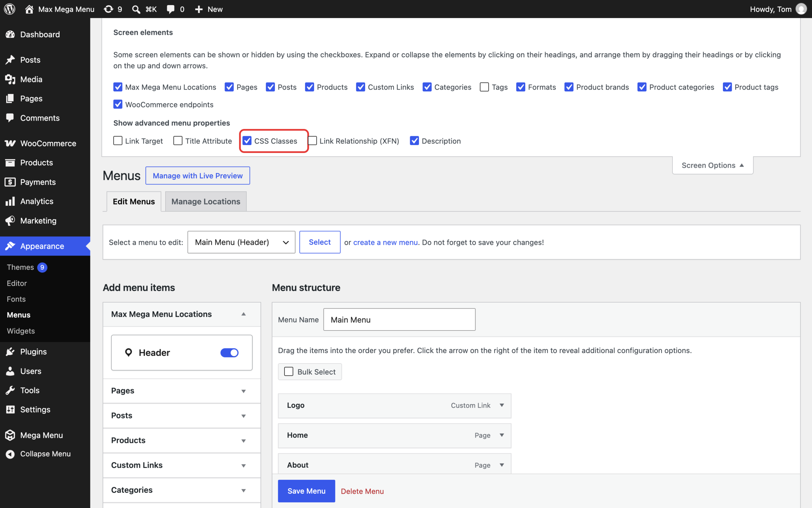The image size is (812, 508).
Task: Open the Payments sidebar icon
Action: (x=10, y=182)
